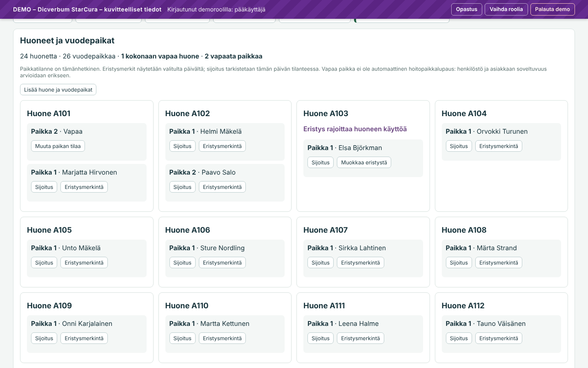Open Eristysmerkintä for Leena Halme
The image size is (588, 368).
point(361,338)
